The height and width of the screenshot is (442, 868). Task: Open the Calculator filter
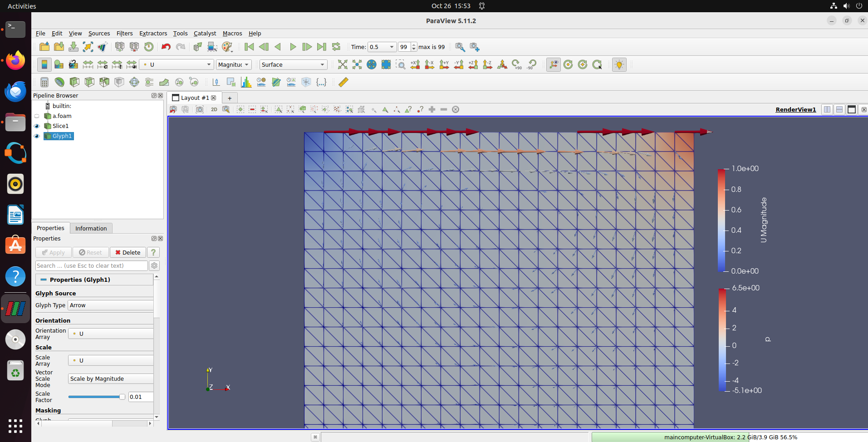click(44, 82)
